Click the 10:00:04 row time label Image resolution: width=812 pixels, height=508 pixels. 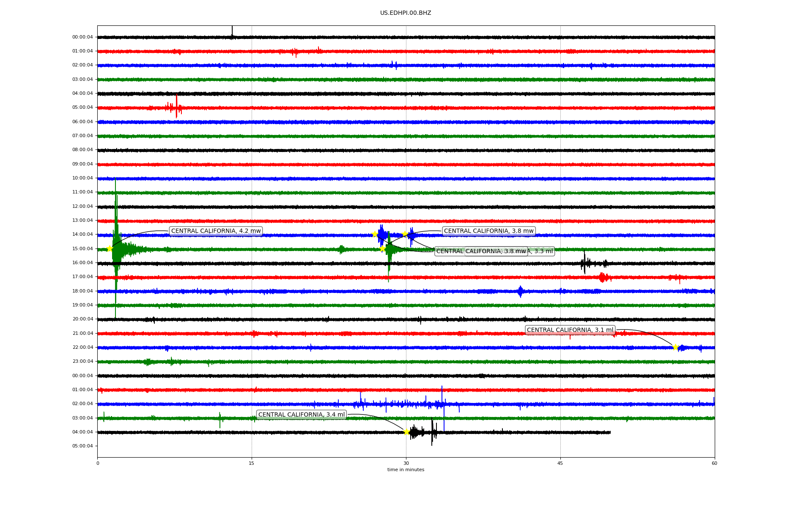tap(82, 178)
